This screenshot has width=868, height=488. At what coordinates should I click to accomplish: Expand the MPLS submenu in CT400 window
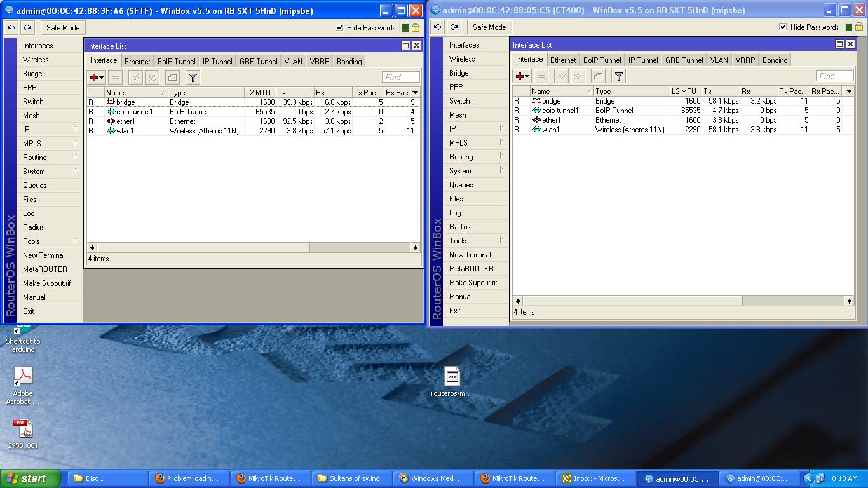point(476,143)
